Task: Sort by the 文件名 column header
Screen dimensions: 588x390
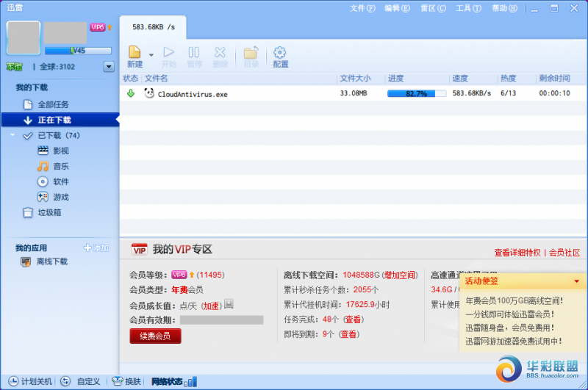Action: 156,79
